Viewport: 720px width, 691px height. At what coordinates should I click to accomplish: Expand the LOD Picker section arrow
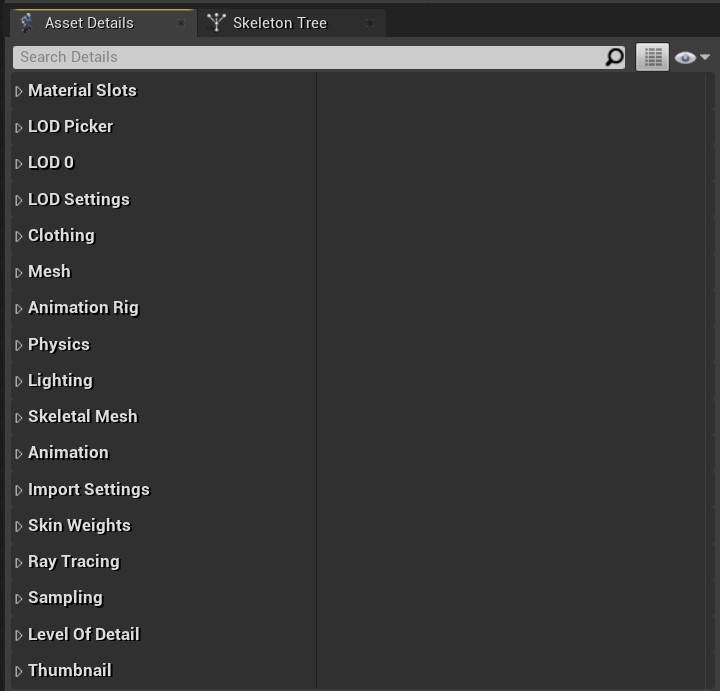(18, 128)
